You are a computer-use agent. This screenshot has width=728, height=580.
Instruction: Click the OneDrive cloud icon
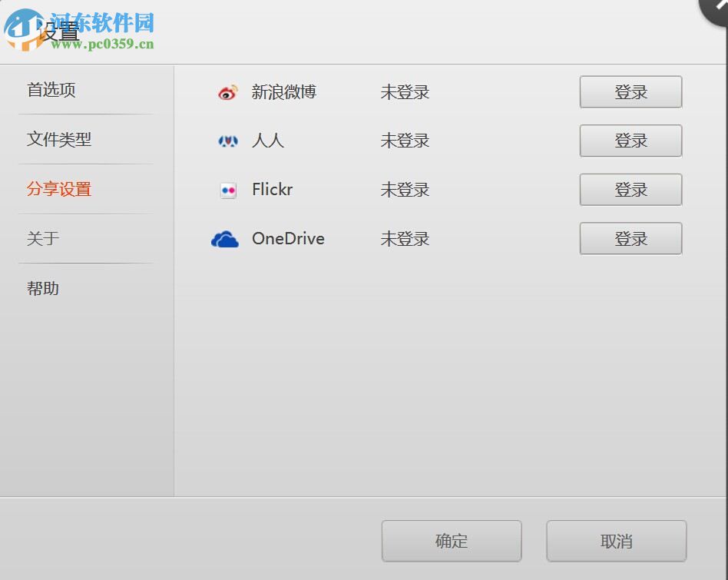[x=223, y=239]
